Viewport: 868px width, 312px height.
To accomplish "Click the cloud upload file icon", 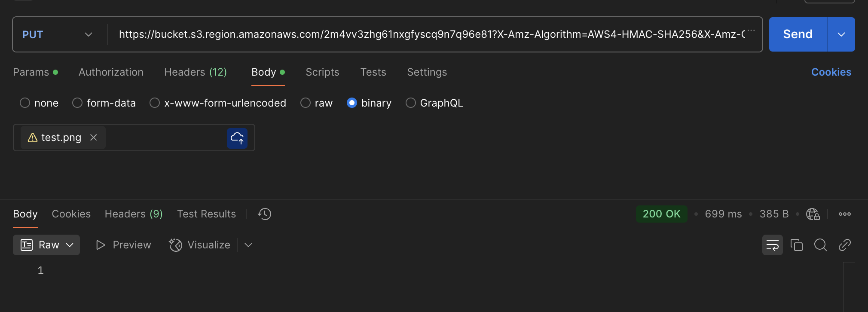I will (x=237, y=138).
